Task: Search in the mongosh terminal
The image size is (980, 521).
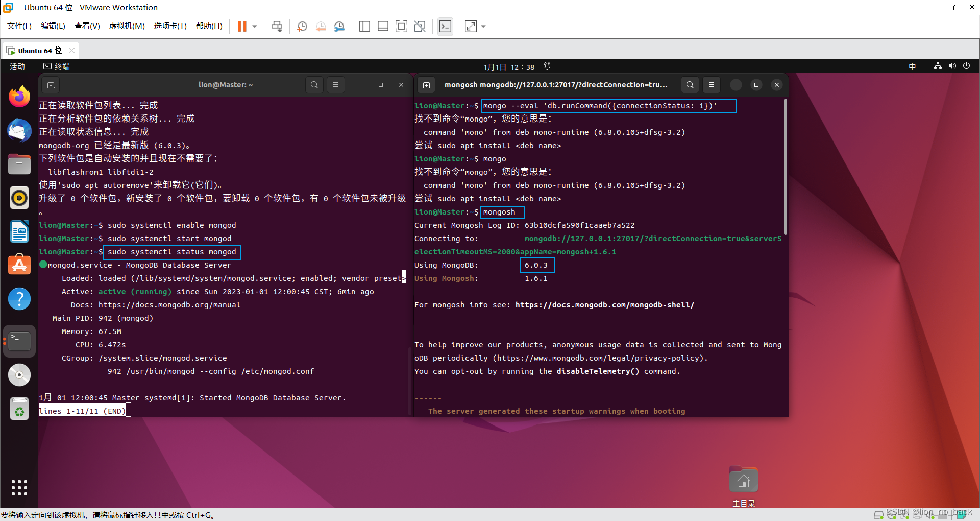Action: [x=690, y=85]
